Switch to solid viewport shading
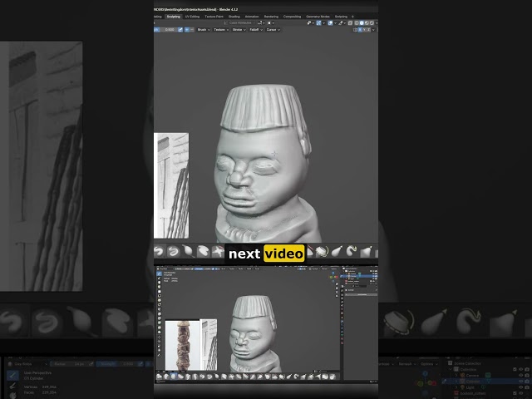The image size is (532, 399). [x=362, y=22]
